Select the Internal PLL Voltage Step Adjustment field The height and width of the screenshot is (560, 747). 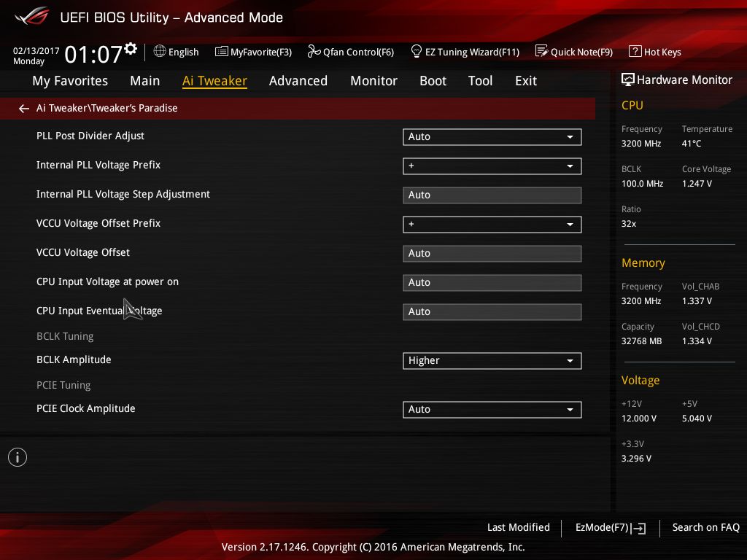(x=492, y=195)
